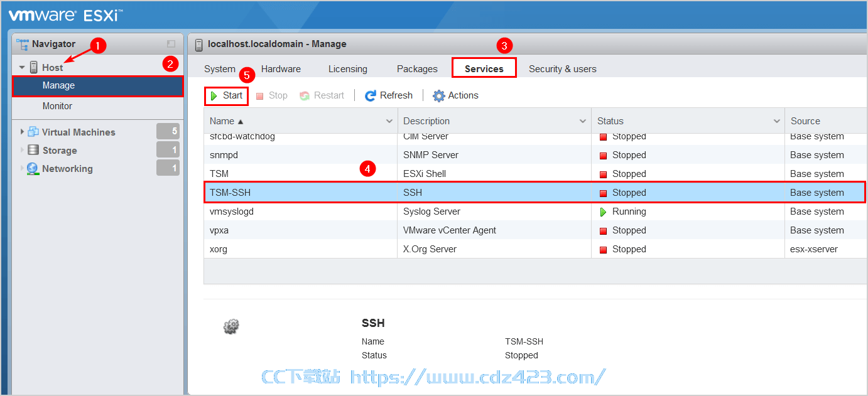Select the vmsyslogd service row
868x396 pixels.
pos(535,211)
